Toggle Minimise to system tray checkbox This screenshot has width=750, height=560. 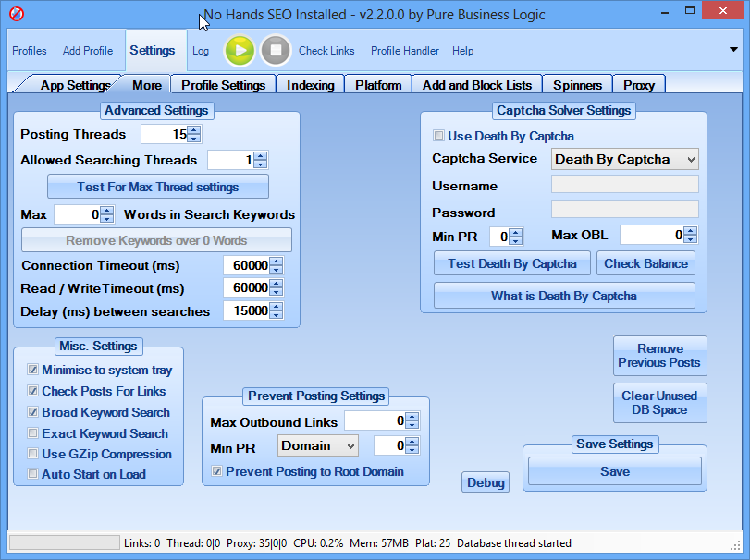(x=33, y=370)
